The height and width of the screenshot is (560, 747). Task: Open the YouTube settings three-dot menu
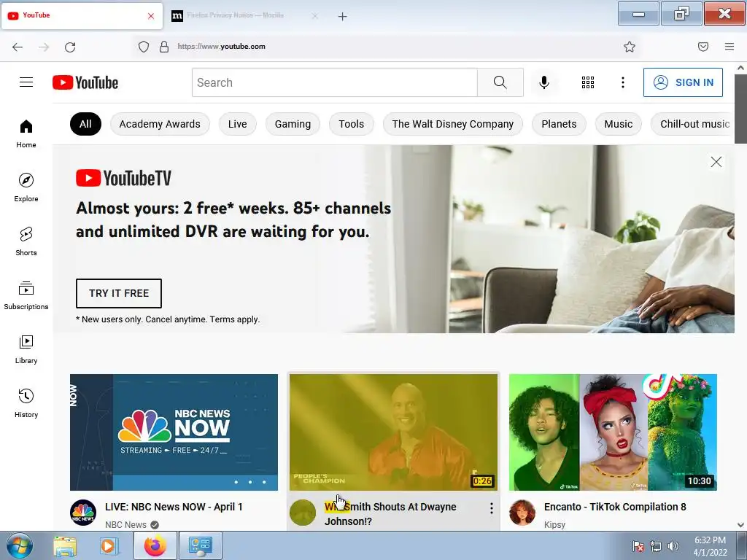[623, 82]
